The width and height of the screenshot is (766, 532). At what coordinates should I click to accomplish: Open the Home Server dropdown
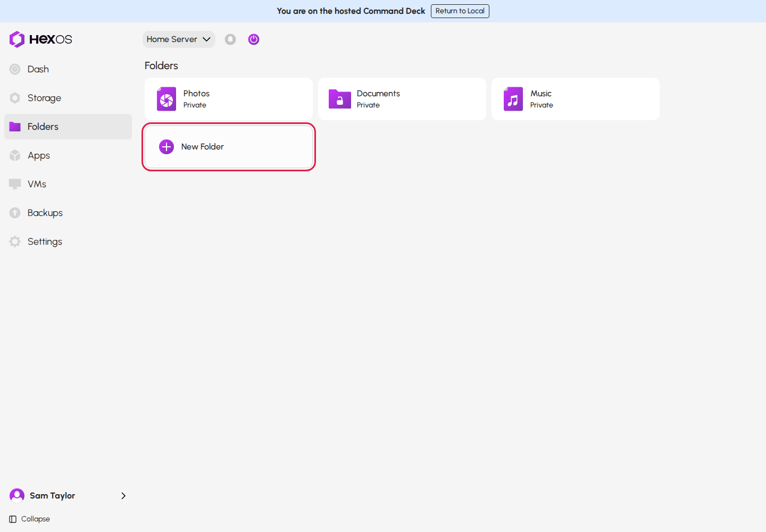[179, 39]
